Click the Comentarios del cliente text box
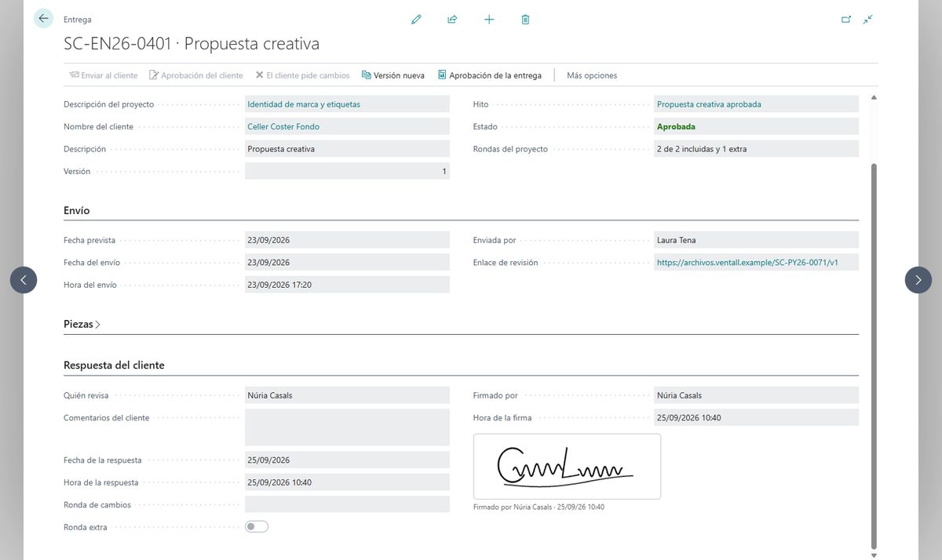The width and height of the screenshot is (942, 560). pyautogui.click(x=347, y=427)
